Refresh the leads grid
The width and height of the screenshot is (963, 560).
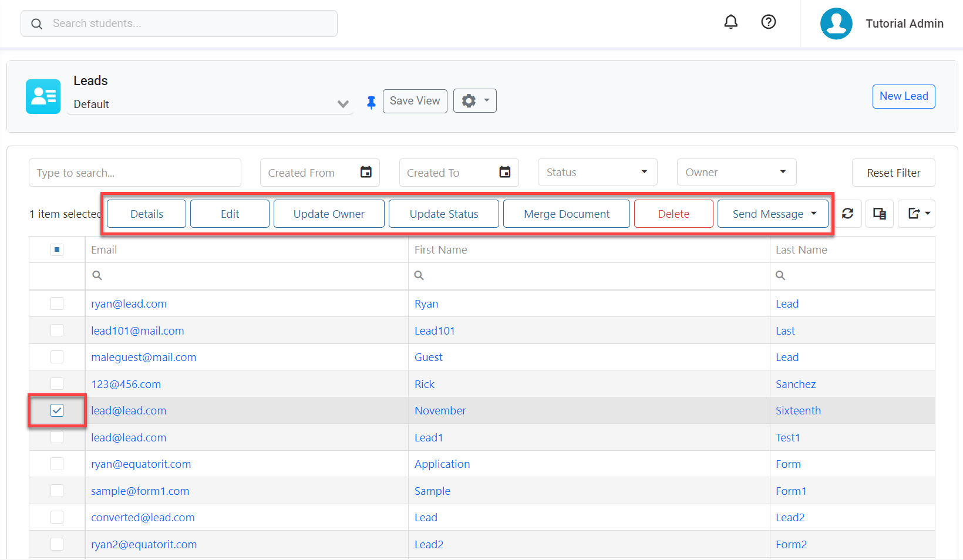pyautogui.click(x=847, y=214)
